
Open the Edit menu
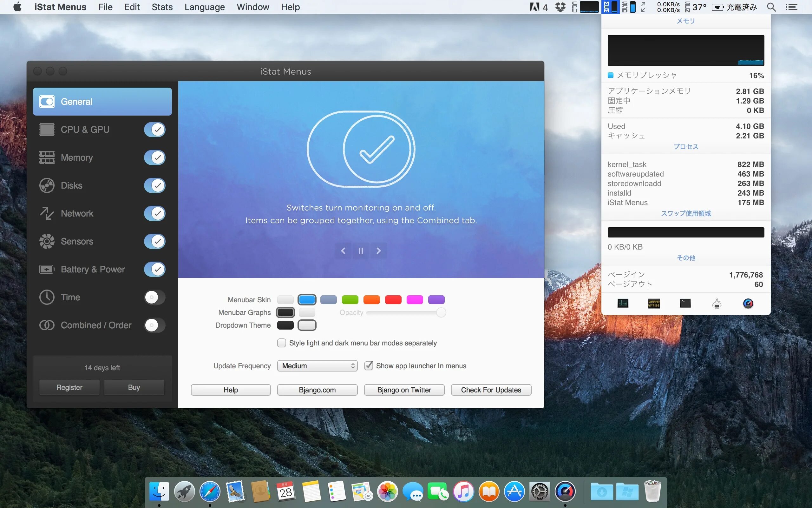pos(132,7)
